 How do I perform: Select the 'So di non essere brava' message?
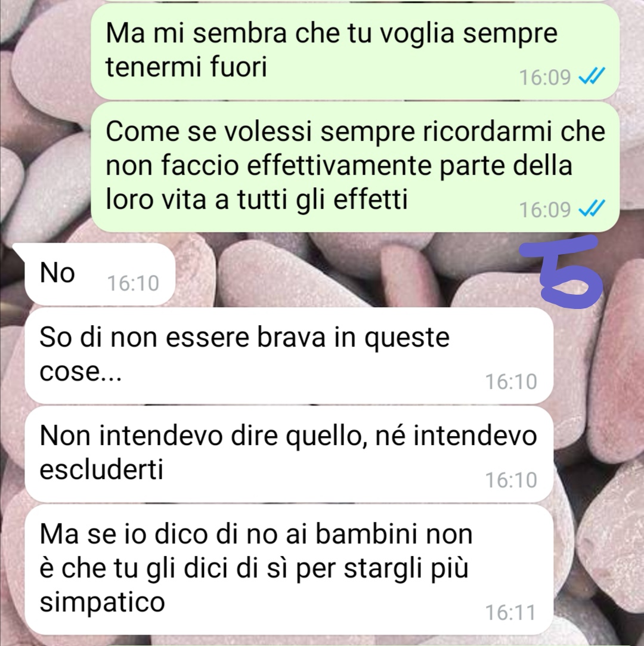click(288, 355)
